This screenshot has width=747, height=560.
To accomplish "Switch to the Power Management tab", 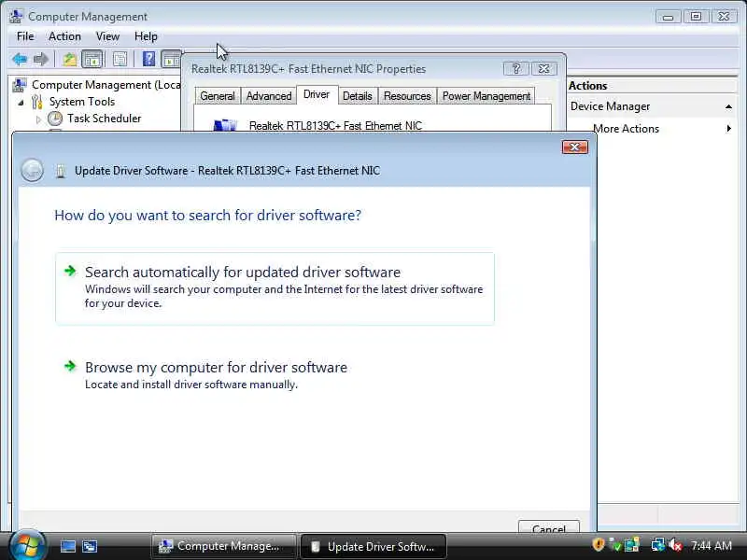I will point(486,96).
